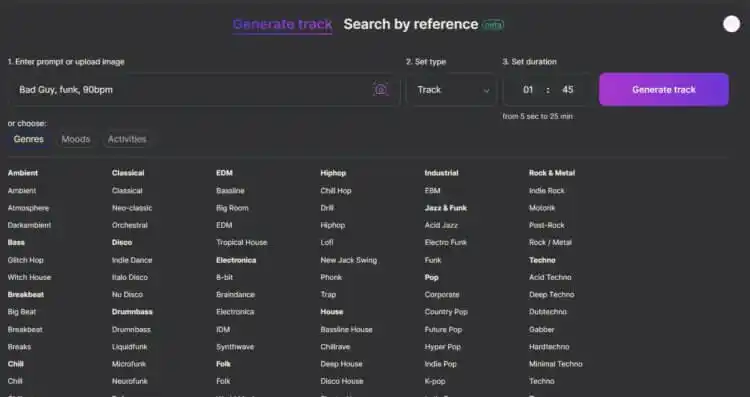This screenshot has width=750, height=397.
Task: Pick the Electro Funk genre
Action: point(446,243)
